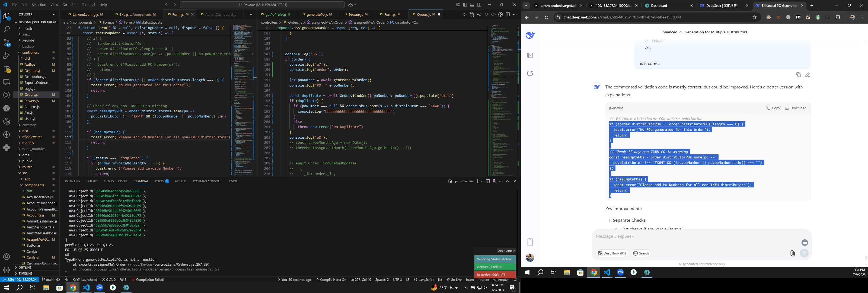Copy the user message in DeepSeek chat
The height and width of the screenshot is (293, 868).
coord(798,75)
